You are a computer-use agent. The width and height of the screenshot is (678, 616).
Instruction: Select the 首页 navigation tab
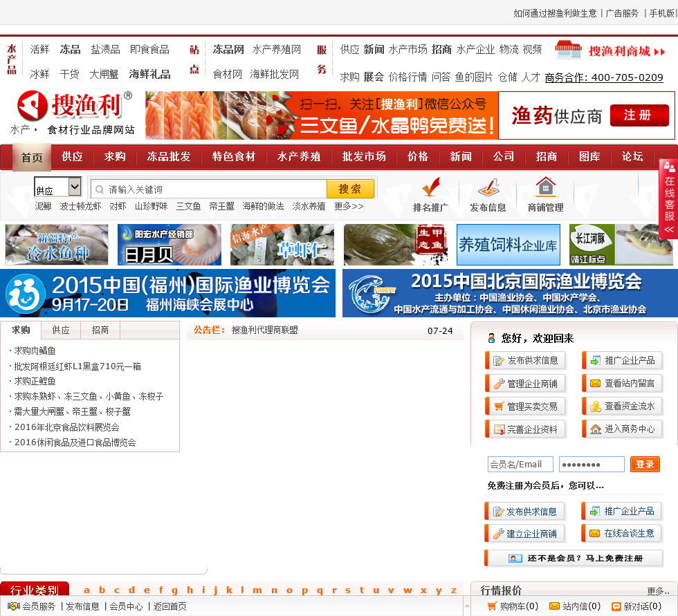click(32, 157)
